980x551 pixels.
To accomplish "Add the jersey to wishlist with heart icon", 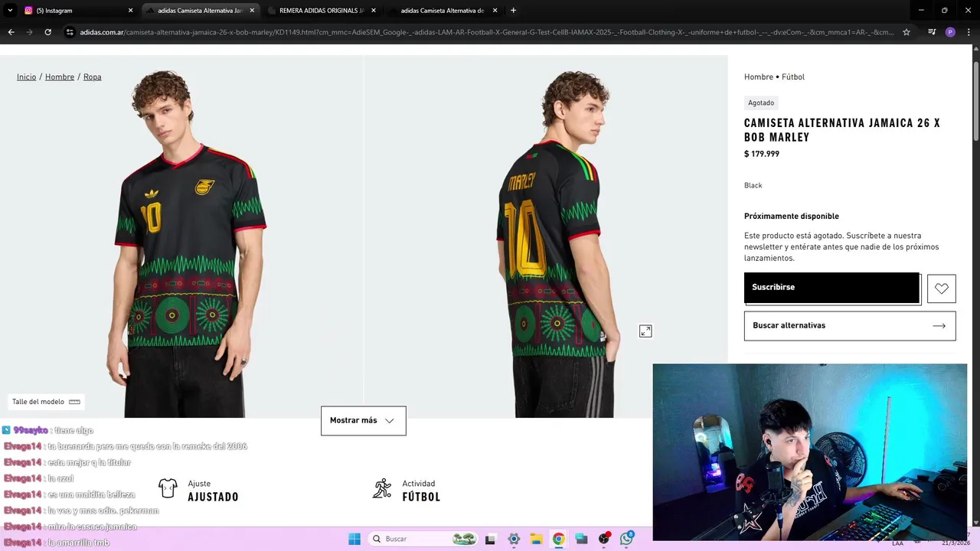I will click(x=941, y=289).
